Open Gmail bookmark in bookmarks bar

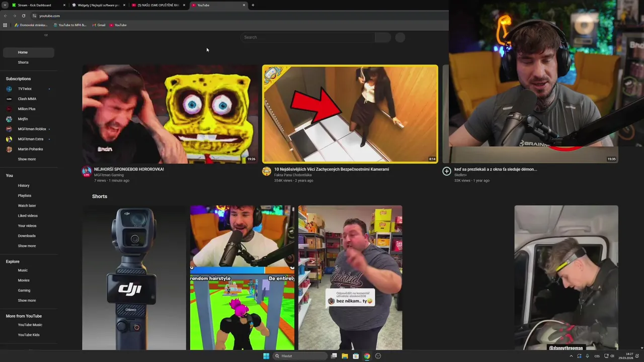coord(99,25)
